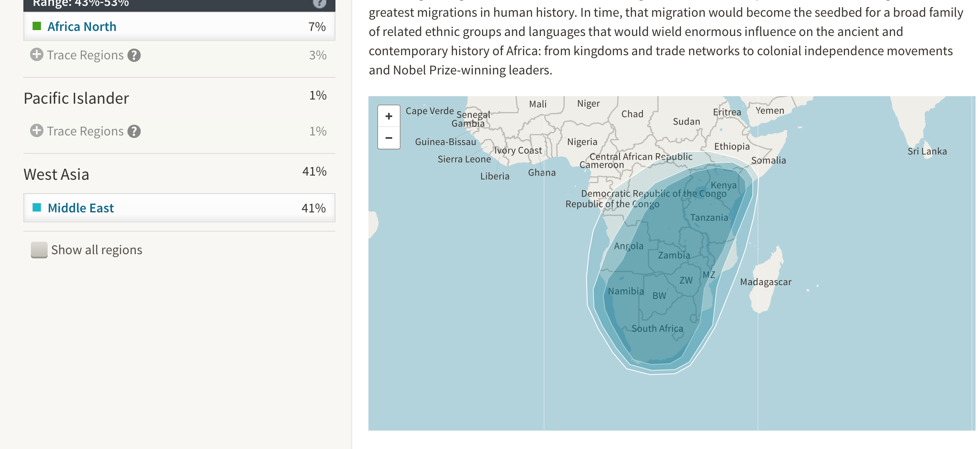Open the help icon beside the 3% Trace Regions
The image size is (980, 449).
[x=134, y=55]
